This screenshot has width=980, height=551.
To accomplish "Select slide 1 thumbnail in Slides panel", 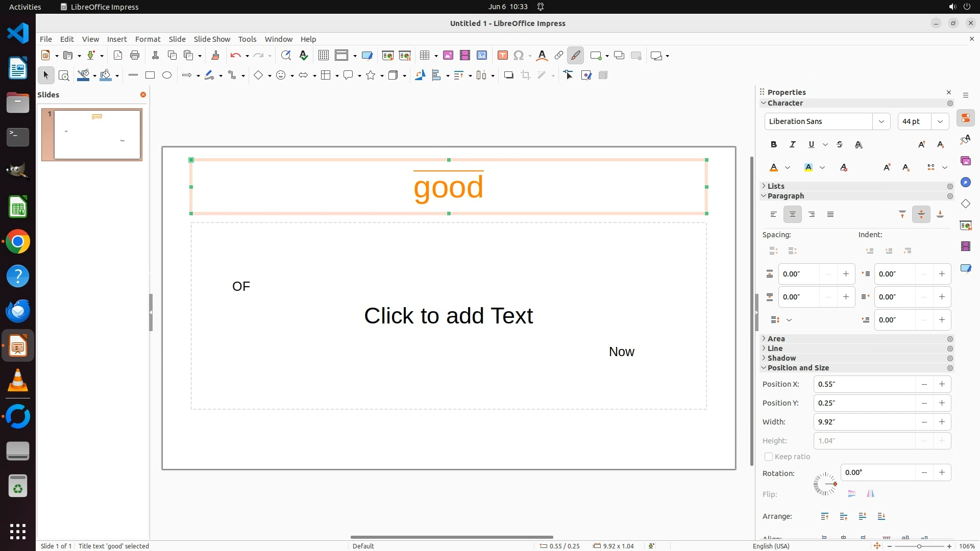I will 97,134.
